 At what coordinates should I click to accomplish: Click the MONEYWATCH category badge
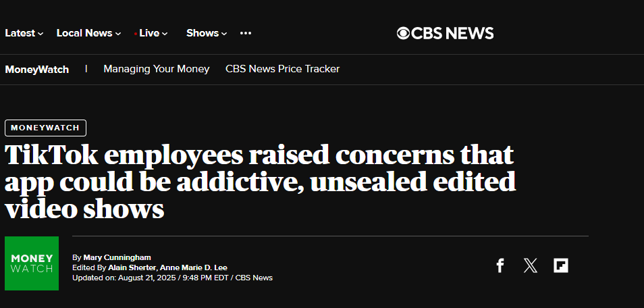tap(46, 128)
